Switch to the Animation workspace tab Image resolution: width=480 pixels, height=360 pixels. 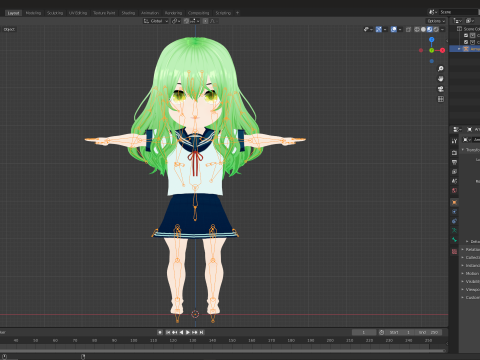click(150, 13)
